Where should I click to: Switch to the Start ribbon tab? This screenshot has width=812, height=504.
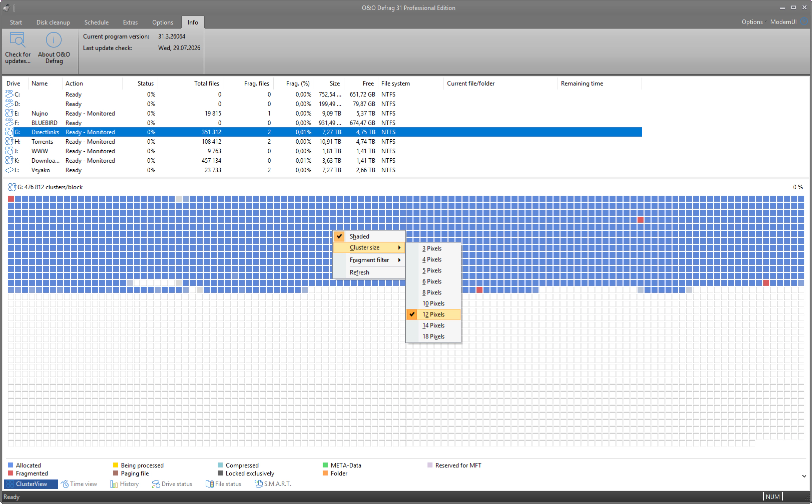coord(16,22)
